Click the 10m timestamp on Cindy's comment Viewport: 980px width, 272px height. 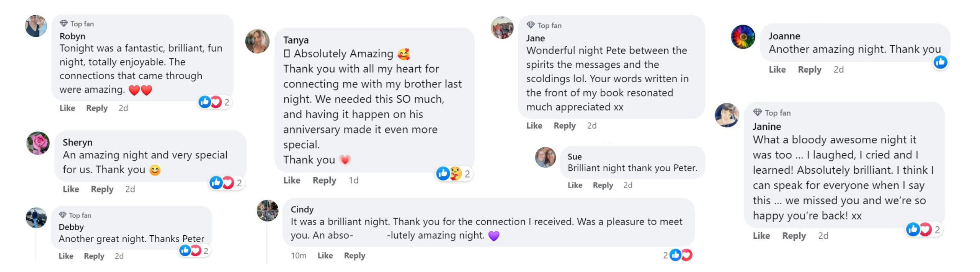coord(298,256)
